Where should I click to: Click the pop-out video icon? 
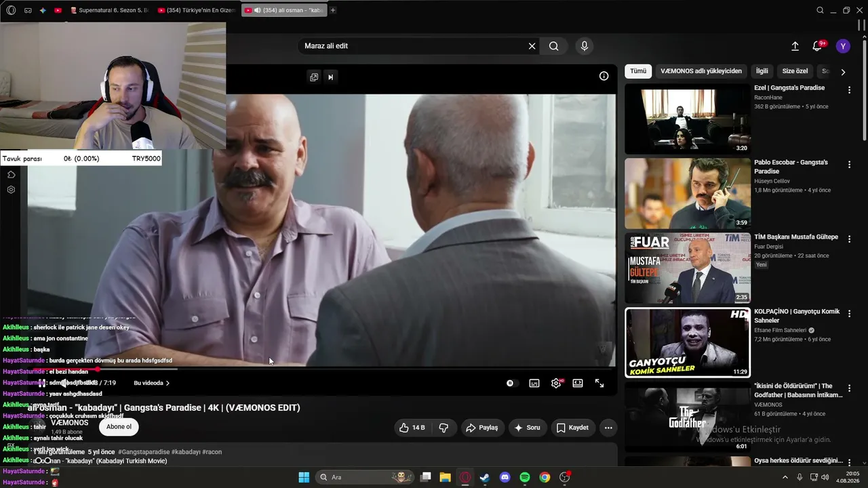point(314,77)
